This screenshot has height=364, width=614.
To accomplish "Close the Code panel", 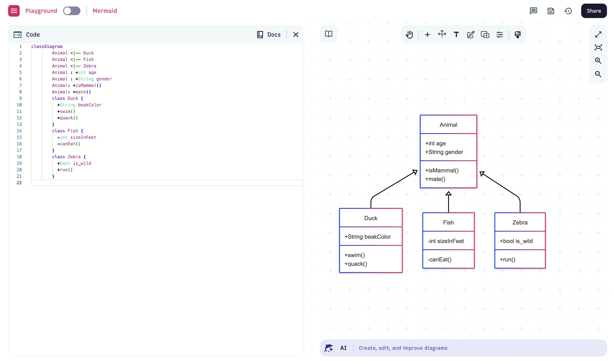I will pyautogui.click(x=295, y=35).
